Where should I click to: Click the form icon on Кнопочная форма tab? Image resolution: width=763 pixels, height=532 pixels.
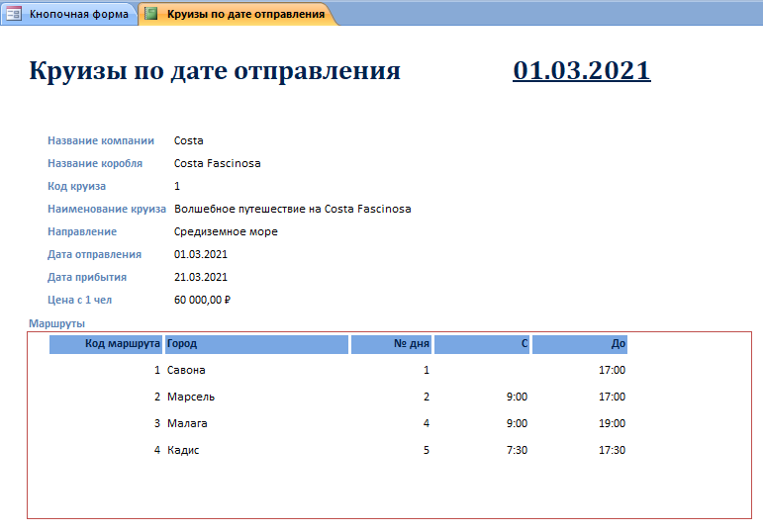(14, 14)
